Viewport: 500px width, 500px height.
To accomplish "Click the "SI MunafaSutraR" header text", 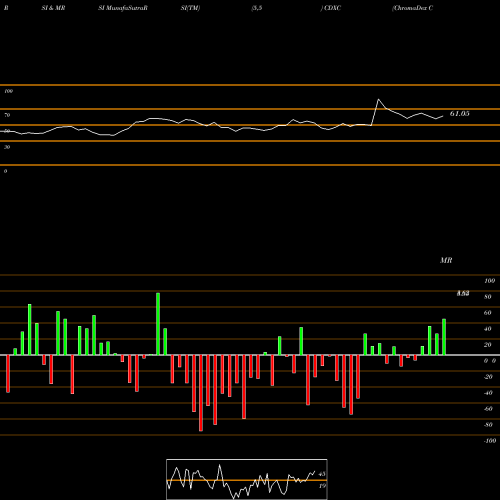I will pyautogui.click(x=123, y=8).
